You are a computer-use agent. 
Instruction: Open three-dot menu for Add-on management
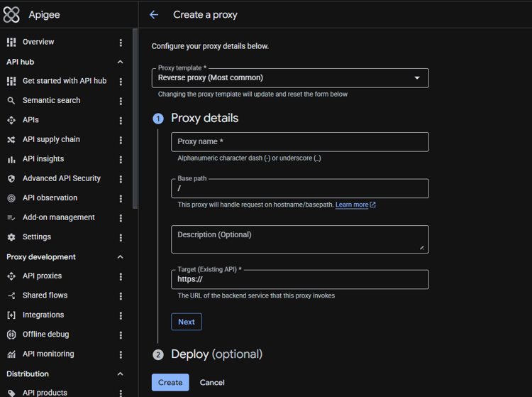[x=121, y=218]
